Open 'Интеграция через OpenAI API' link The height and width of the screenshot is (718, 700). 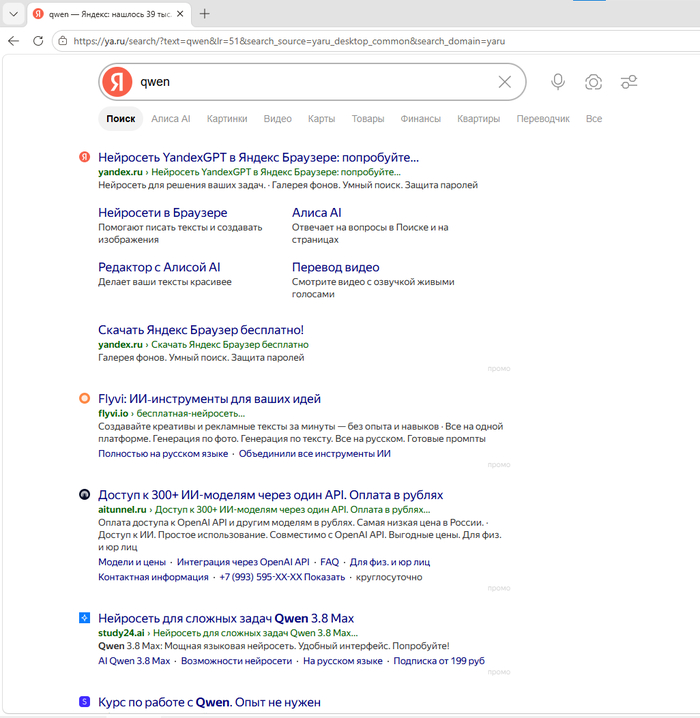coord(243,562)
